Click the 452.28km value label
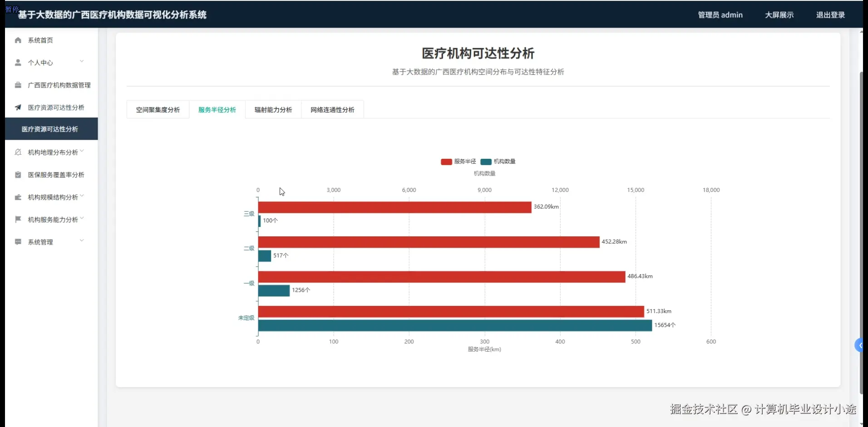868x427 pixels. (x=614, y=242)
